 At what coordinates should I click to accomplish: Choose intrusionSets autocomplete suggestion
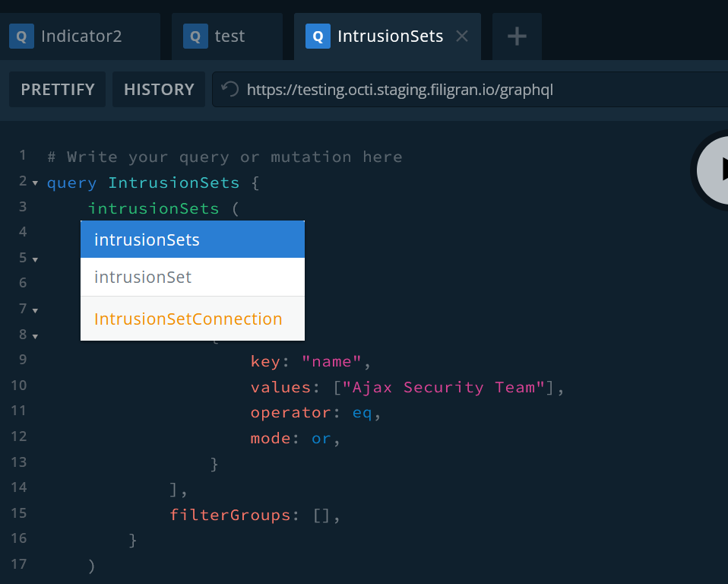click(193, 240)
